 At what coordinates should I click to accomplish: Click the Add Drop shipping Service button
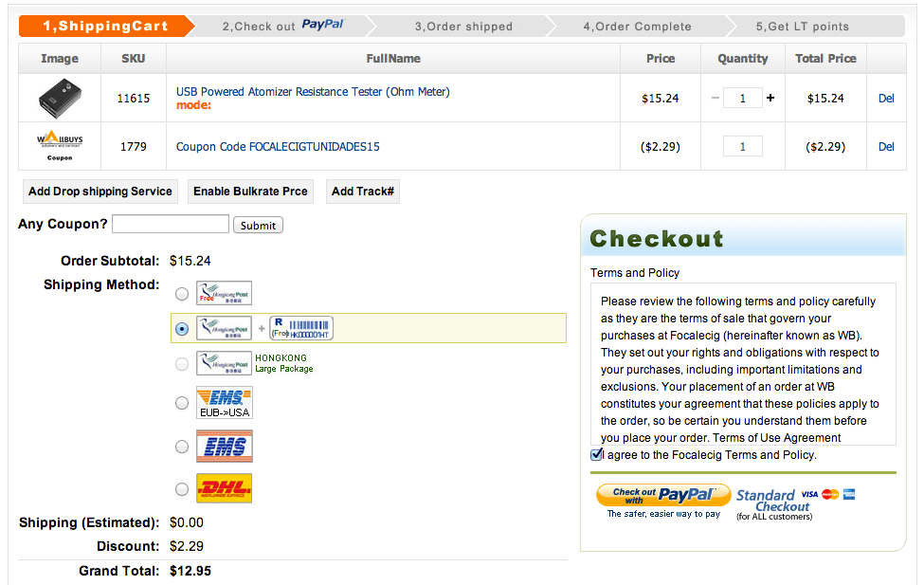coord(100,192)
